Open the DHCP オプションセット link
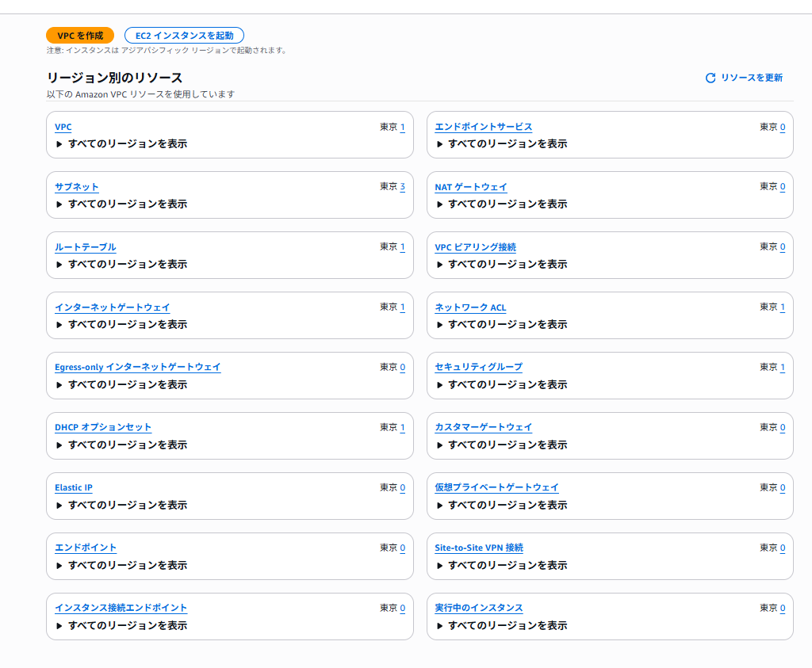812x668 pixels. click(x=102, y=428)
